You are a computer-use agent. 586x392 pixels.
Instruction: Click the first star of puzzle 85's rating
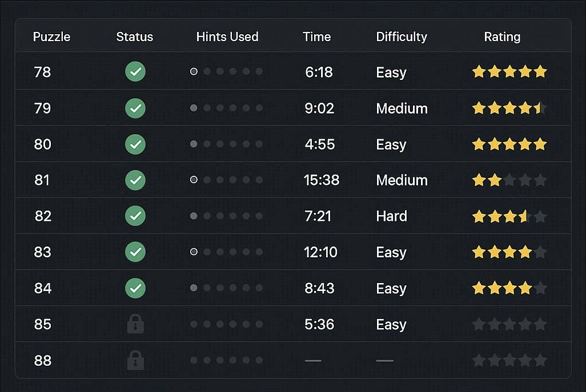coord(479,324)
